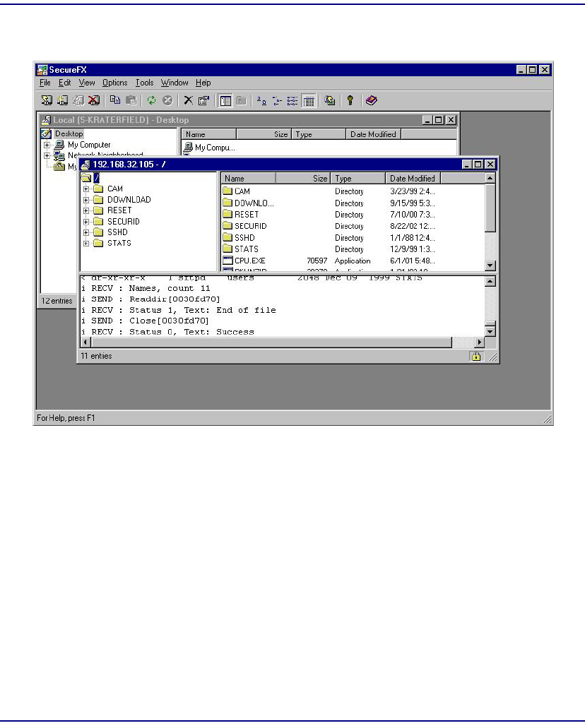This screenshot has height=728, width=585.
Task: Sort remote list by Type column
Action: [x=357, y=178]
